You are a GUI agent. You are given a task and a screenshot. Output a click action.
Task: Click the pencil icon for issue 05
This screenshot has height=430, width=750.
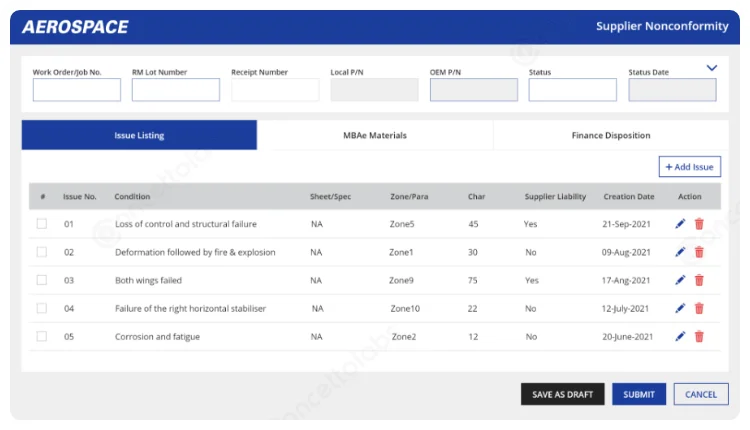point(680,337)
